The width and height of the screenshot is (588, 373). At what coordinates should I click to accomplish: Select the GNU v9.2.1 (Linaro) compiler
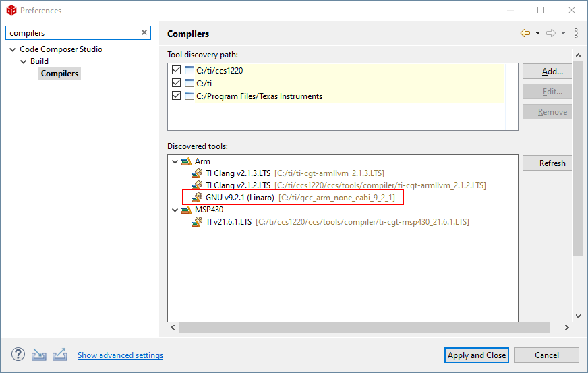(239, 198)
